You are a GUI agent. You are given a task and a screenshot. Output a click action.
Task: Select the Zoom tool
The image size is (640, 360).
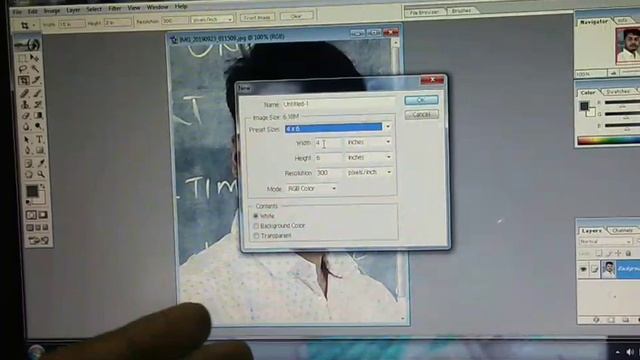[x=41, y=175]
